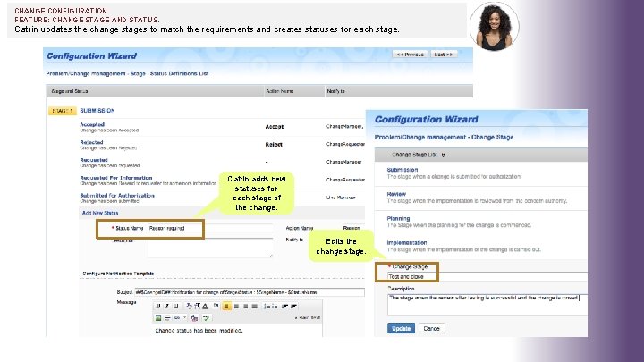
Task: Insert an image into the message
Action: coord(158,317)
